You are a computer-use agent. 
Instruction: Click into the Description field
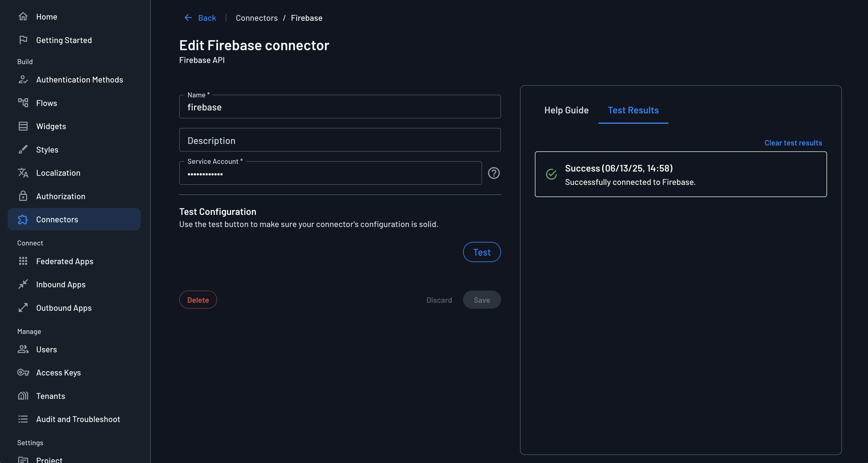coord(339,140)
